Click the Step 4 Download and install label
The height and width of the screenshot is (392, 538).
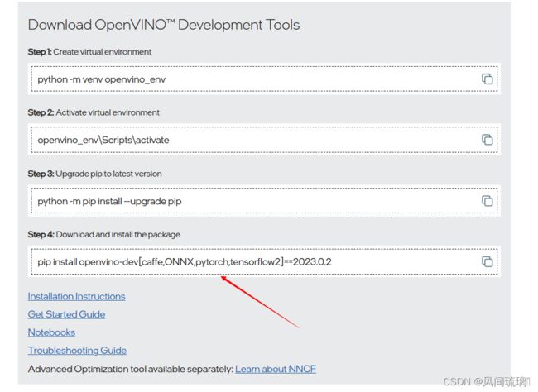click(x=104, y=235)
